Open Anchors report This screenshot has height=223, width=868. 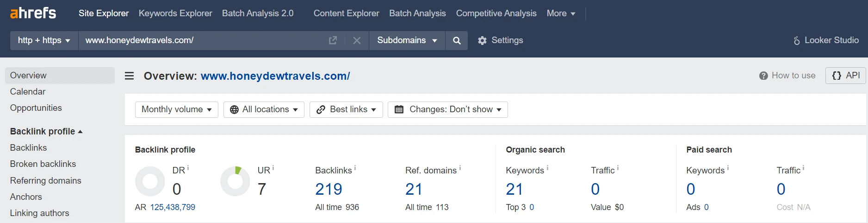point(26,197)
